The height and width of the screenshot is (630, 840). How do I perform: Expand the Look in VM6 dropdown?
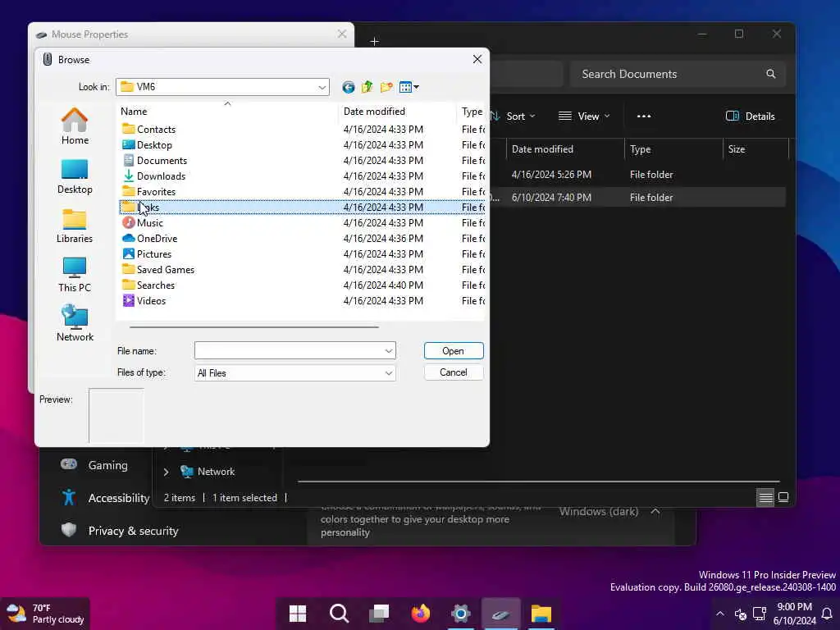pos(322,87)
